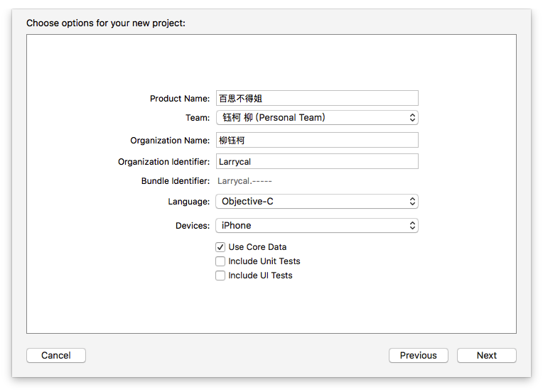Screen dimensions: 543x392
Task: Click the Organization Name input field
Action: [x=316, y=140]
